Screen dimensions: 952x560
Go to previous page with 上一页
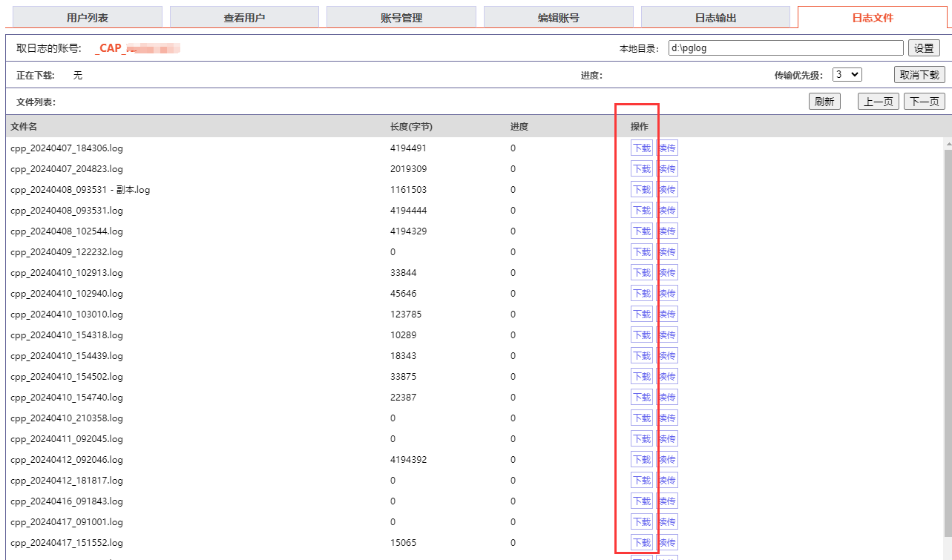879,102
